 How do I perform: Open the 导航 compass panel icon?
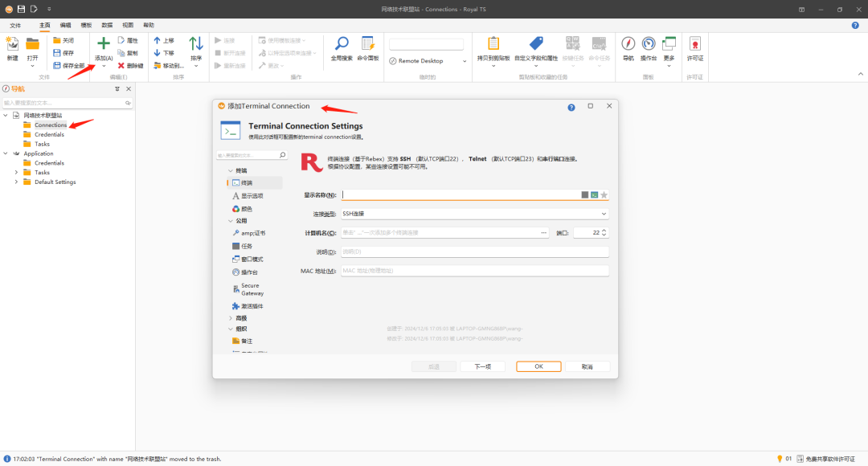628,43
